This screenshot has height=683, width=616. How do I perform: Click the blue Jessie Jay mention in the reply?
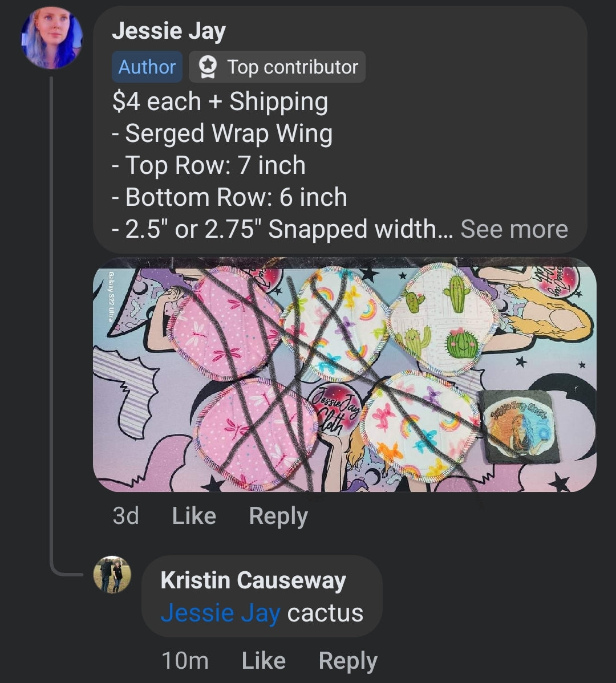[220, 613]
